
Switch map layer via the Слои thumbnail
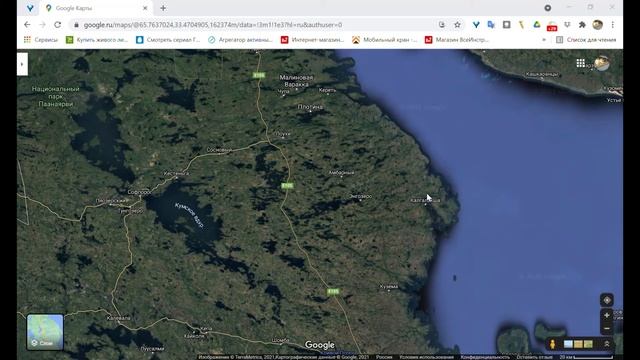point(45,332)
